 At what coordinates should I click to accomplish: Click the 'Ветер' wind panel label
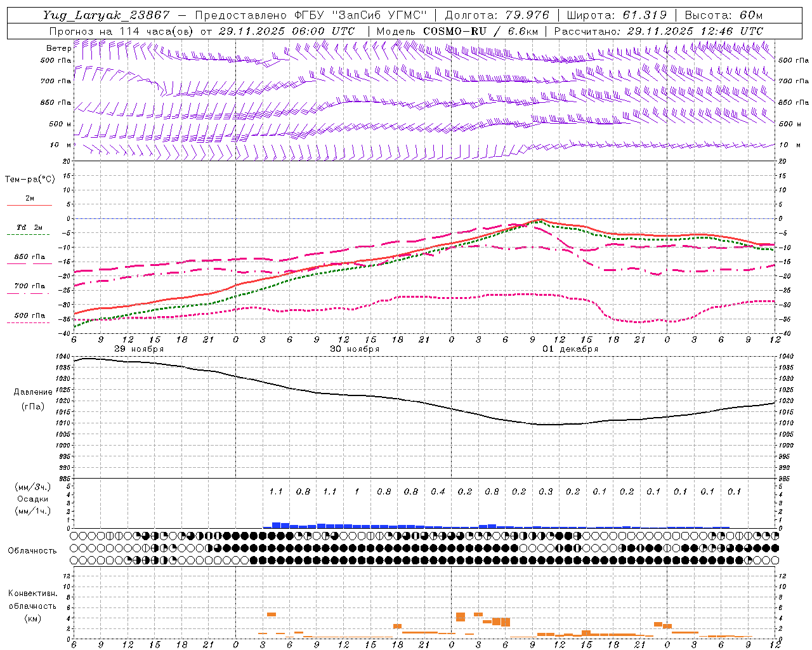[59, 48]
